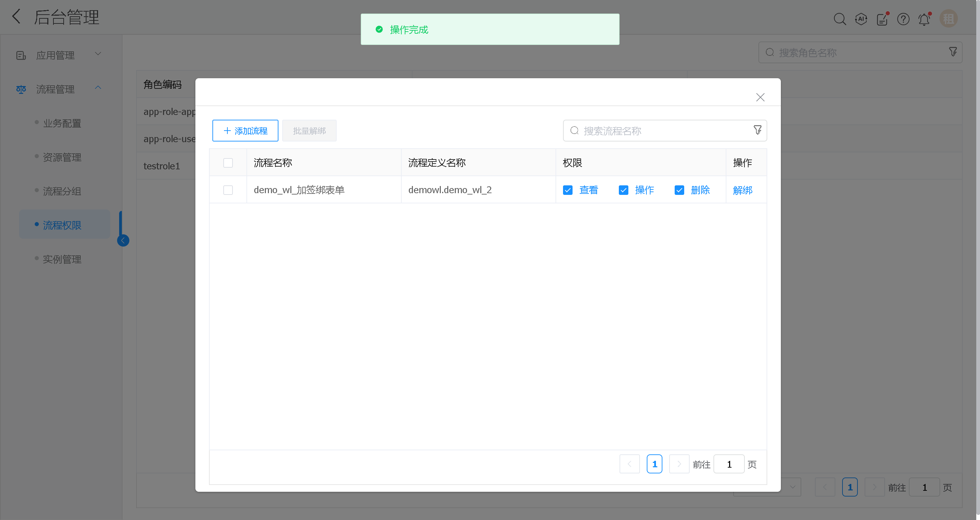Uncheck the 删除 permission checkbox
Image resolution: width=980 pixels, height=520 pixels.
point(679,190)
